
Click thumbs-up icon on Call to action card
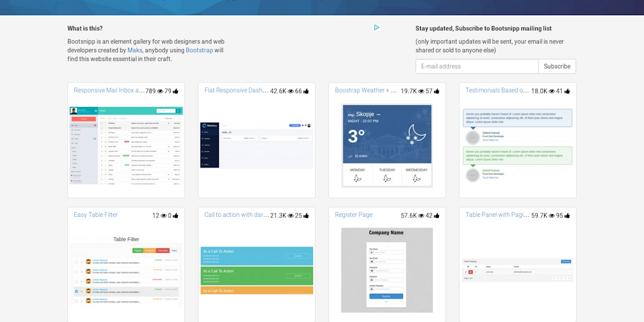coord(306,216)
